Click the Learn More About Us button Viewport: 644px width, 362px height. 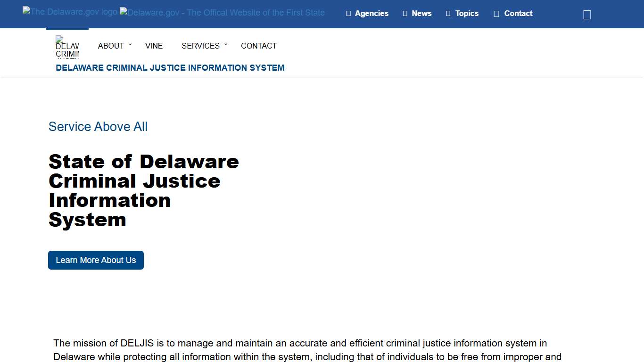click(x=96, y=260)
